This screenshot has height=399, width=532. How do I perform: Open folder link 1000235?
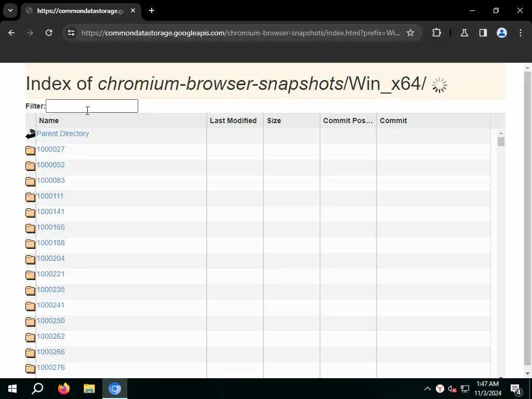[x=50, y=290]
